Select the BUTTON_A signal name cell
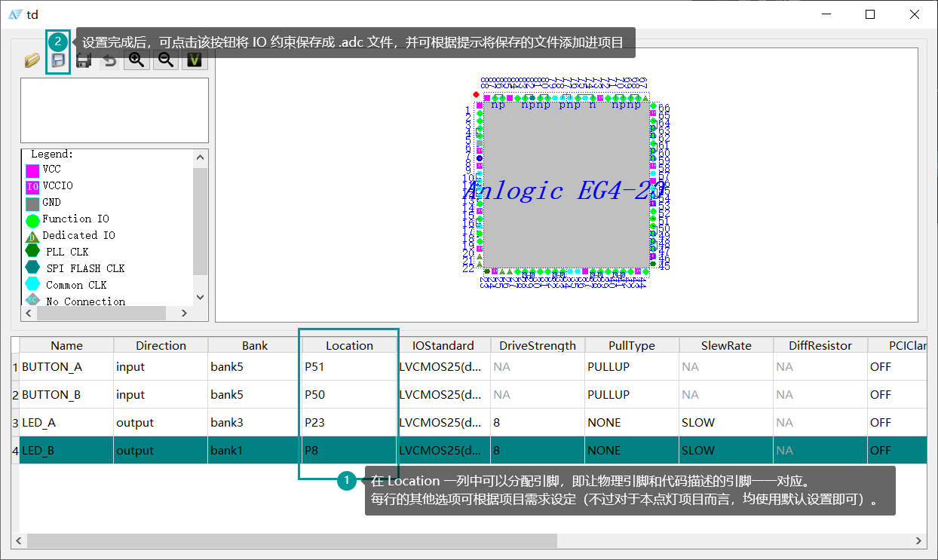This screenshot has height=560, width=938. tap(66, 367)
